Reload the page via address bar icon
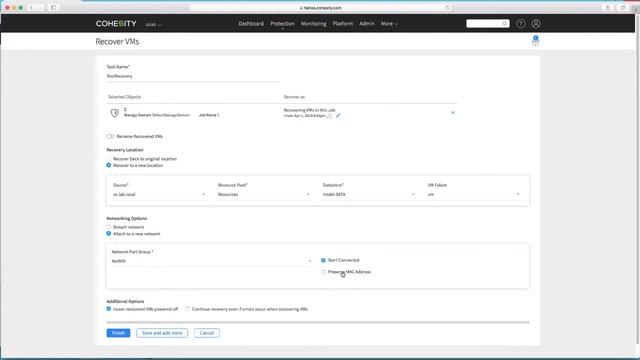The image size is (640, 360). pos(447,8)
